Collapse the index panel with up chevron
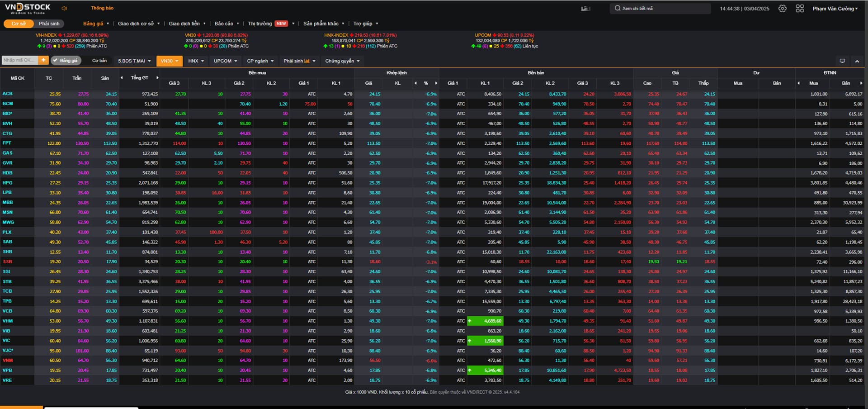The image size is (868, 409). click(x=857, y=61)
